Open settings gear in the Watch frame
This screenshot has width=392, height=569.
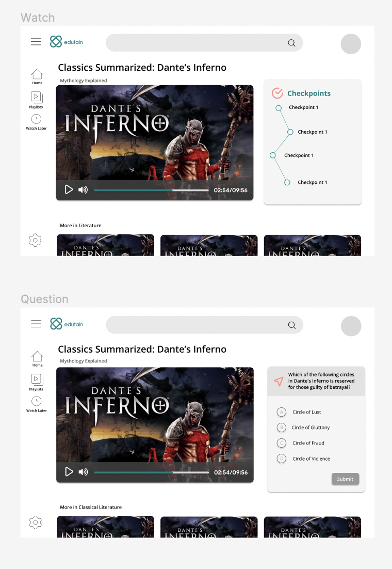pos(35,240)
